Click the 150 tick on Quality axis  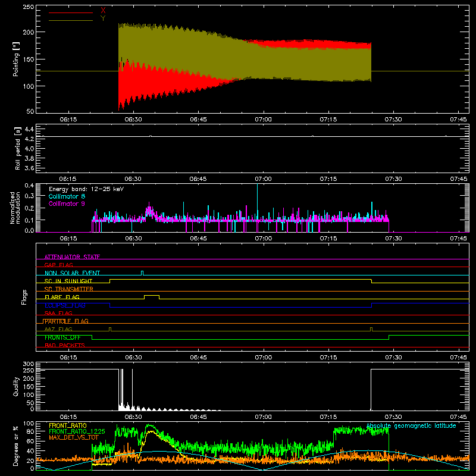[29, 387]
